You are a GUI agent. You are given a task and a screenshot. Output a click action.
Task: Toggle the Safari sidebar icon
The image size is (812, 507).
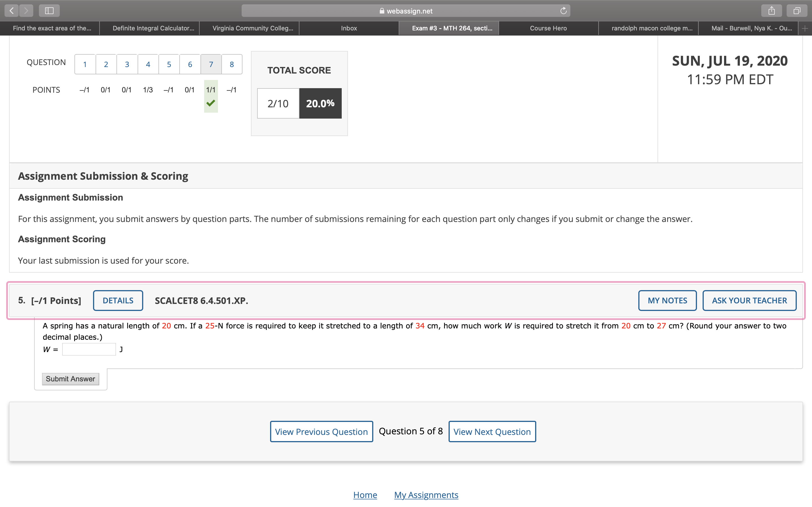coord(49,11)
